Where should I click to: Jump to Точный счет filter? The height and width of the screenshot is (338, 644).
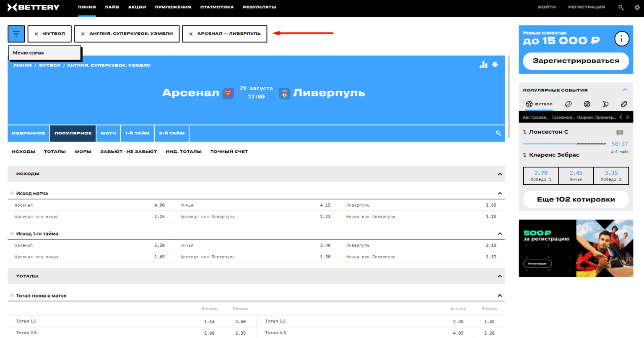(229, 152)
